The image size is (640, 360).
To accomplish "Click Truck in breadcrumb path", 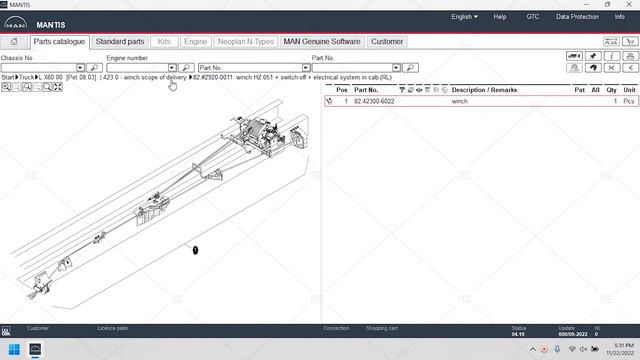I will pyautogui.click(x=27, y=77).
